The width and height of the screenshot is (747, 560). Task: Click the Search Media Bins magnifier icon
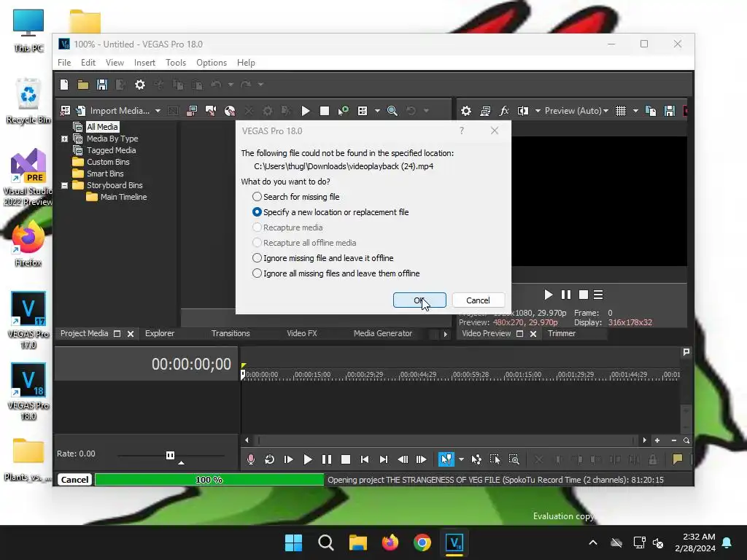click(392, 111)
